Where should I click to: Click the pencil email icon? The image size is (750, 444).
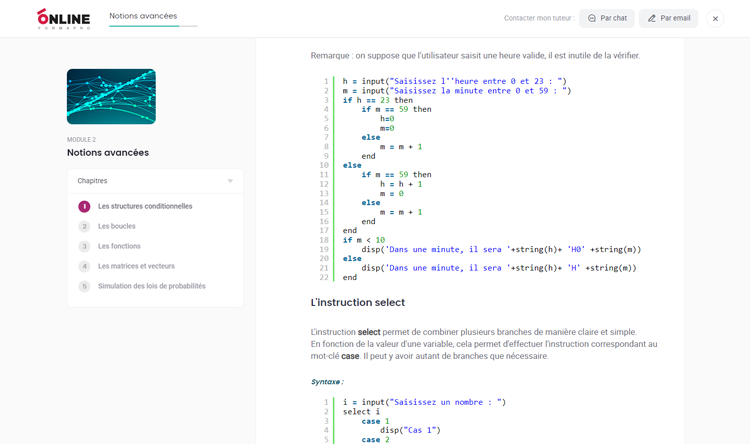click(651, 18)
